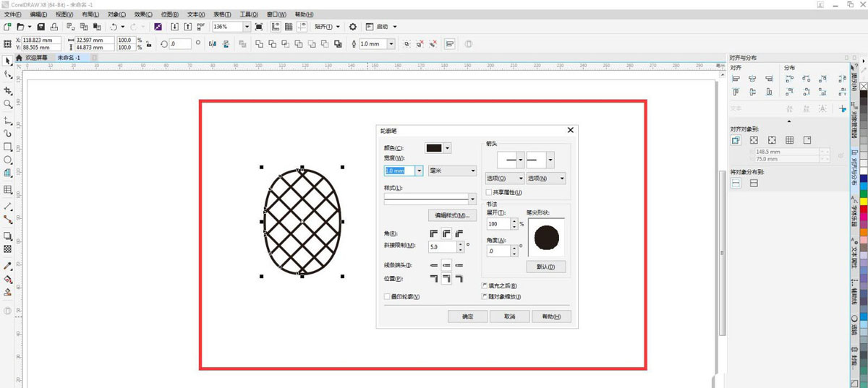
Task: Click the 编辑样式 button
Action: (x=452, y=215)
